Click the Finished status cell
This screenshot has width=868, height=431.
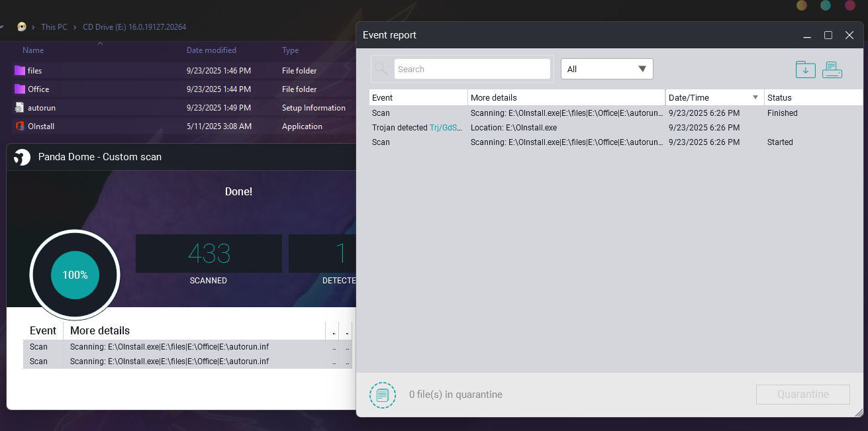(x=783, y=113)
